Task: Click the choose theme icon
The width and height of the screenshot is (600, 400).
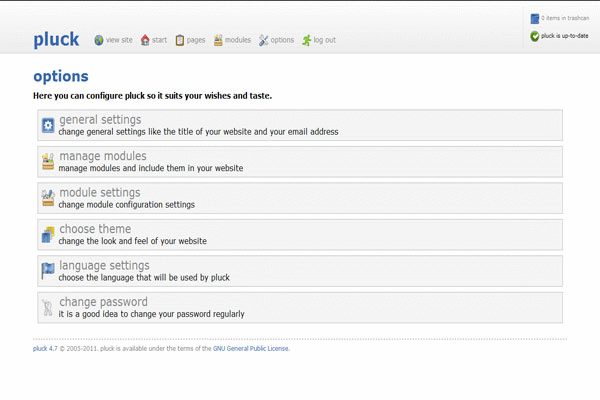Action: 47,235
